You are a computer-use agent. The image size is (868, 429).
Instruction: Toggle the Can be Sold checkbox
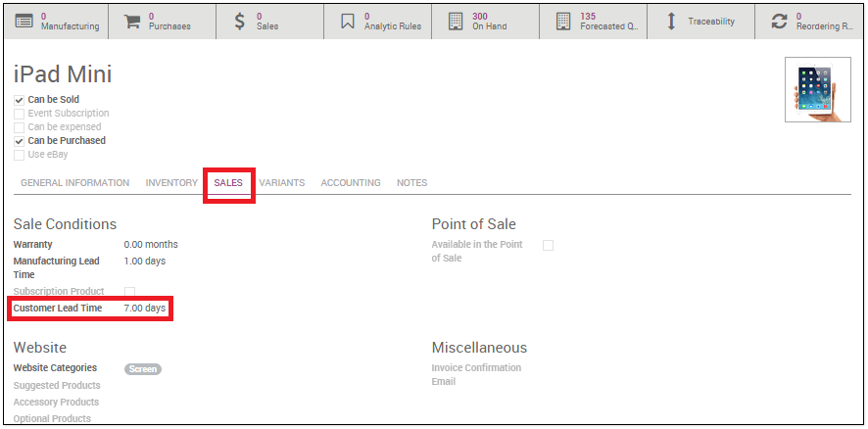(x=19, y=100)
